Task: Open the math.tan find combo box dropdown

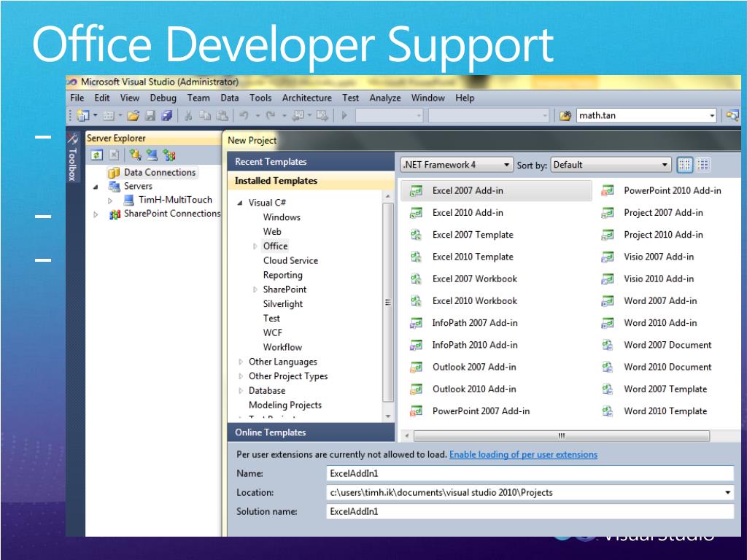Action: pos(712,116)
